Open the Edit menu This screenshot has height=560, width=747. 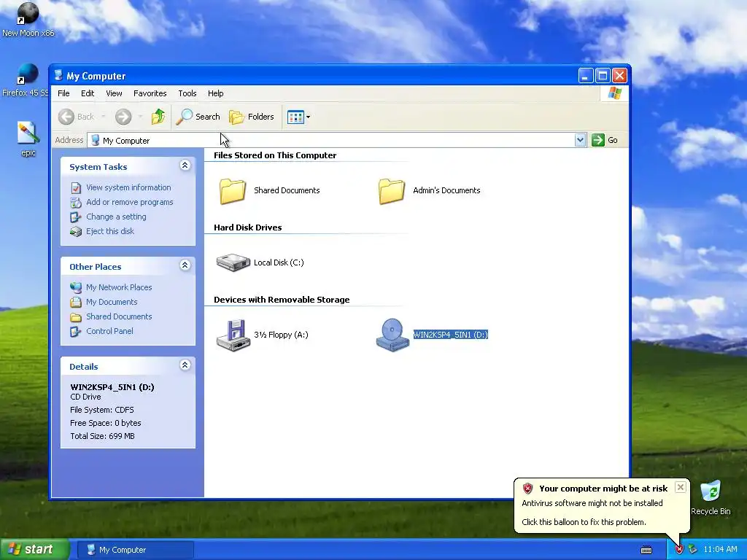tap(88, 93)
